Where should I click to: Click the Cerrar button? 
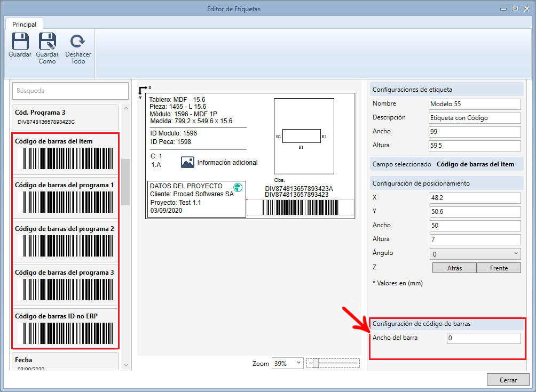tap(508, 380)
